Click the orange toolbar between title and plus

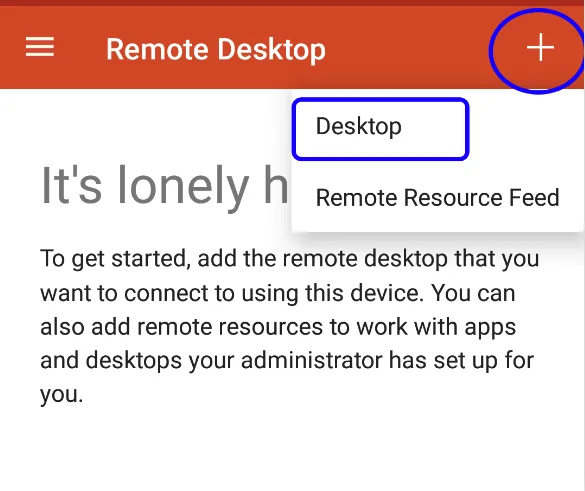(x=407, y=48)
